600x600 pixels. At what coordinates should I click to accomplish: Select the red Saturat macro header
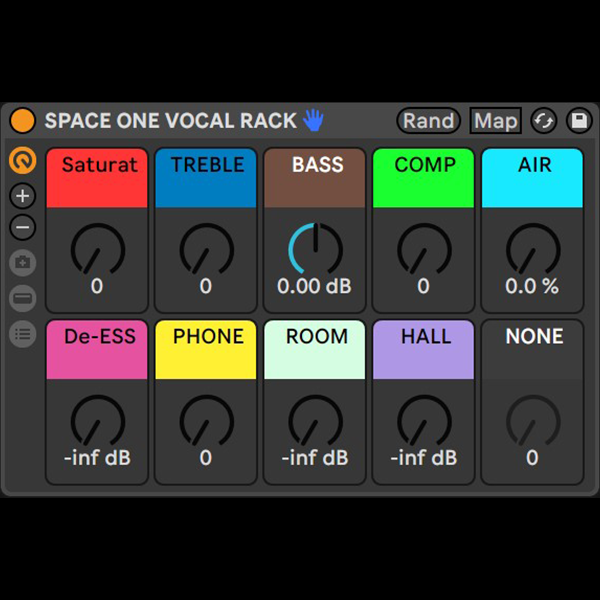point(97,178)
